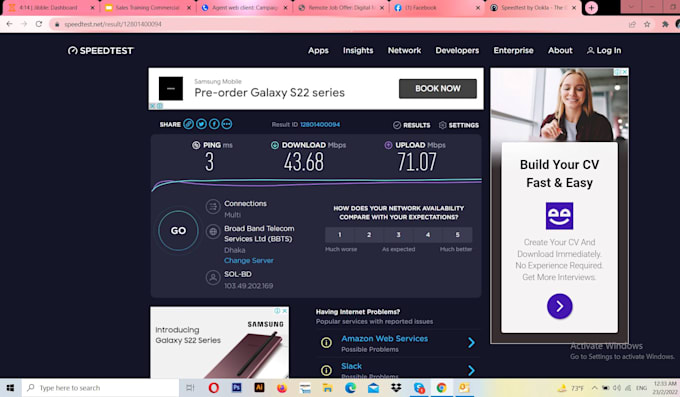Image resolution: width=680 pixels, height=397 pixels.
Task: Share result on Twitter icon
Action: click(x=201, y=124)
